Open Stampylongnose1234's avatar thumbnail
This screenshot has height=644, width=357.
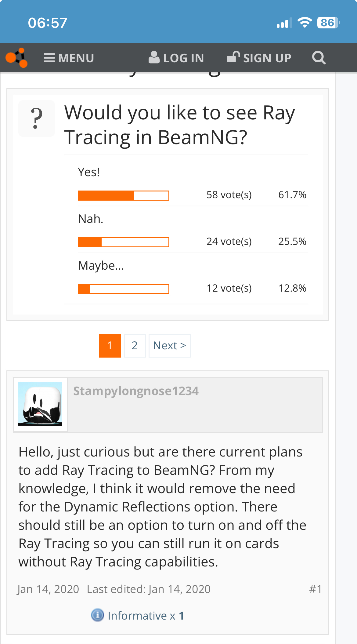click(40, 404)
